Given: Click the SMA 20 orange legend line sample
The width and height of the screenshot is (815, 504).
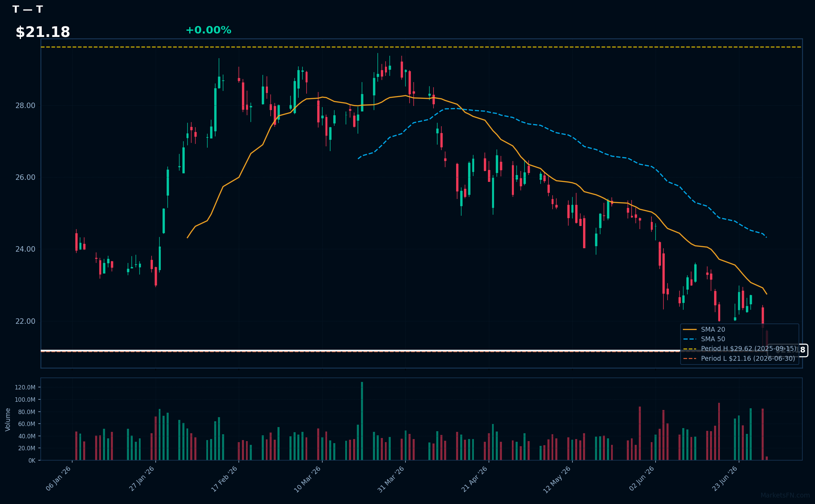Looking at the screenshot, I should pos(689,330).
